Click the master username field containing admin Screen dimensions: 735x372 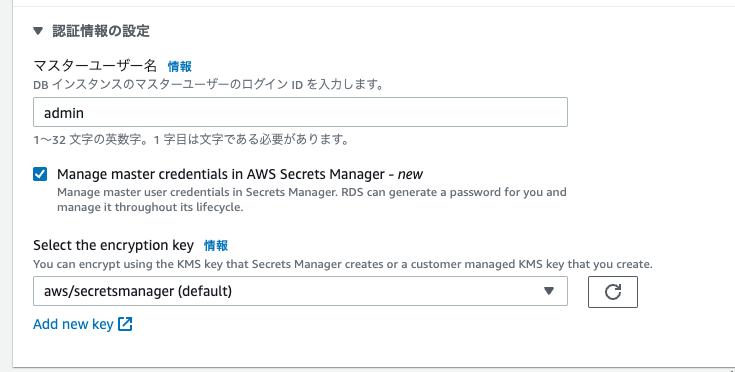[300, 112]
